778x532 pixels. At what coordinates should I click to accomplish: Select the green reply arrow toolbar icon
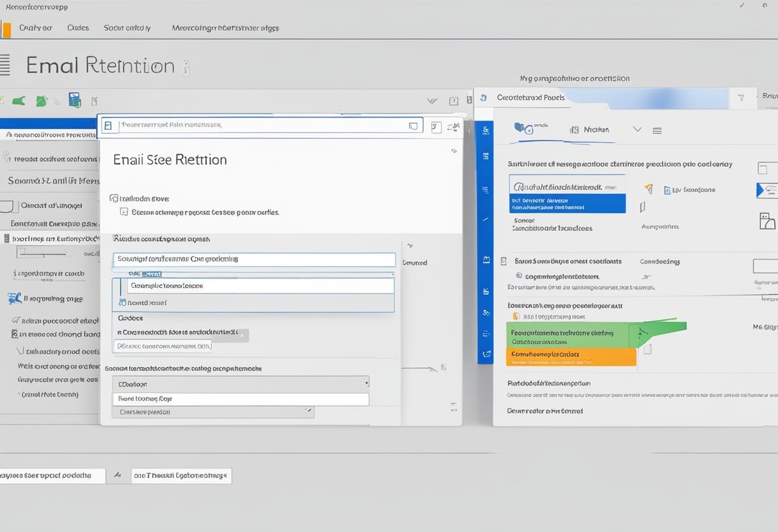coord(19,100)
